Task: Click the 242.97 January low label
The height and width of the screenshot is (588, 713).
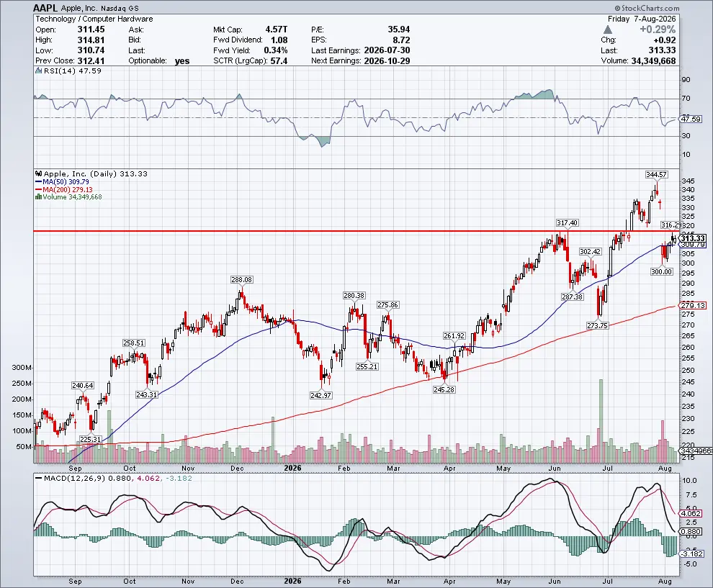Action: (x=321, y=395)
